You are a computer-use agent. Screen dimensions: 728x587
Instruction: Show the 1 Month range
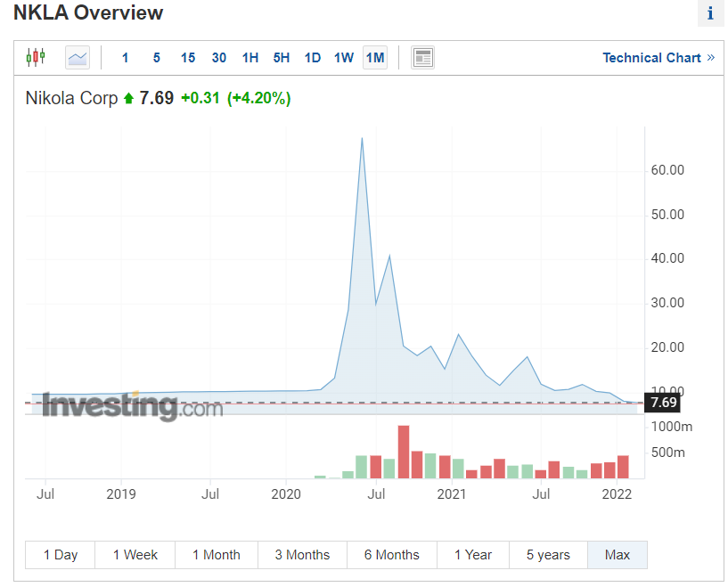click(217, 555)
